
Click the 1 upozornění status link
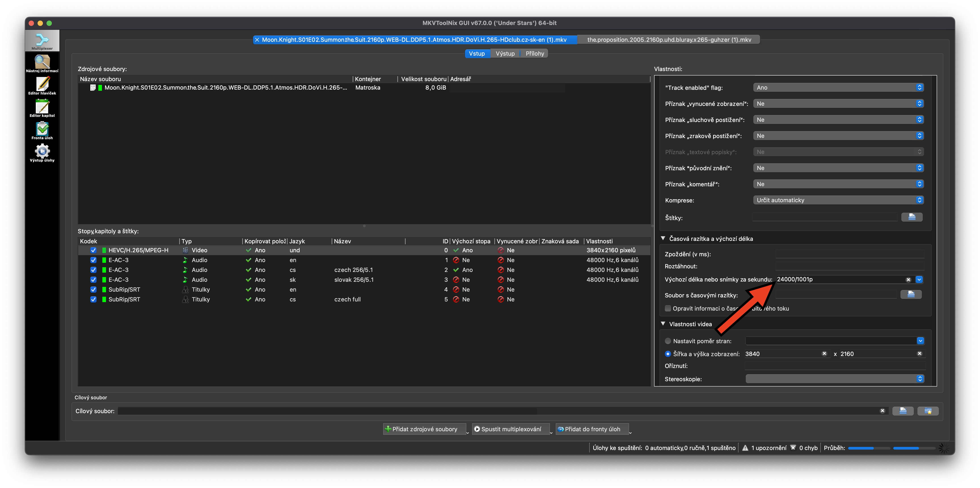(769, 448)
